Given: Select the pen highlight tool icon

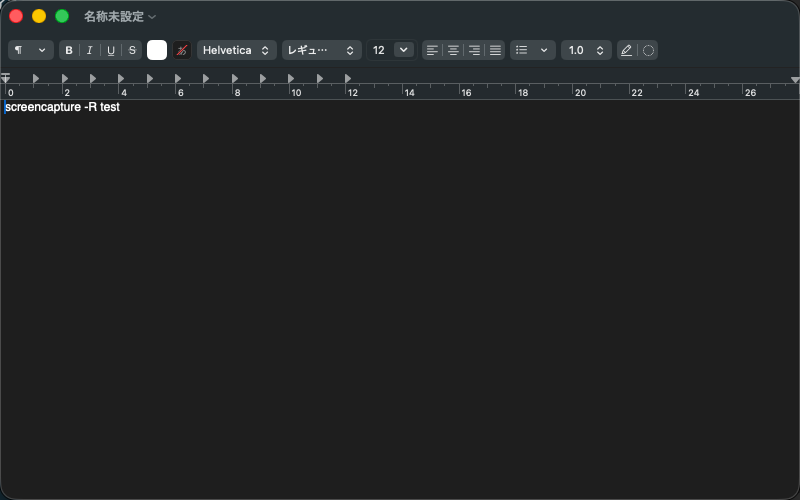Looking at the screenshot, I should (627, 50).
